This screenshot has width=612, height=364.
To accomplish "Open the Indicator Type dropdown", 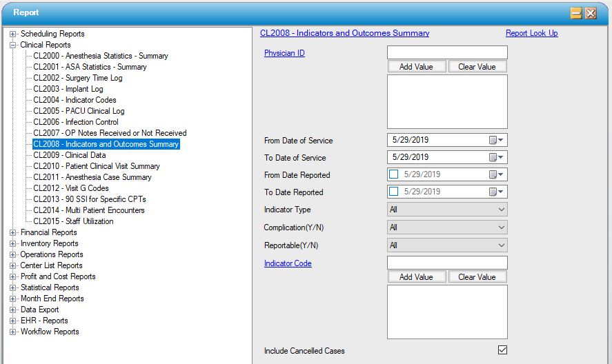I will pyautogui.click(x=447, y=210).
